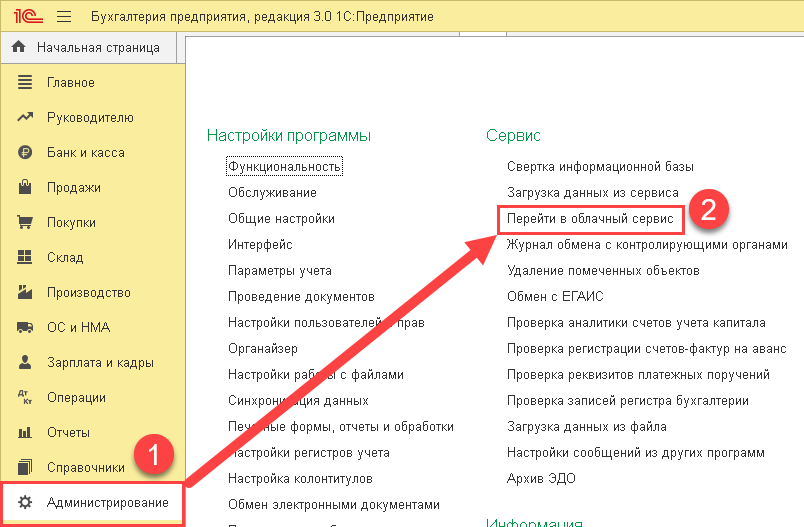
Task: Open Синхронизация данных link
Action: pos(298,401)
